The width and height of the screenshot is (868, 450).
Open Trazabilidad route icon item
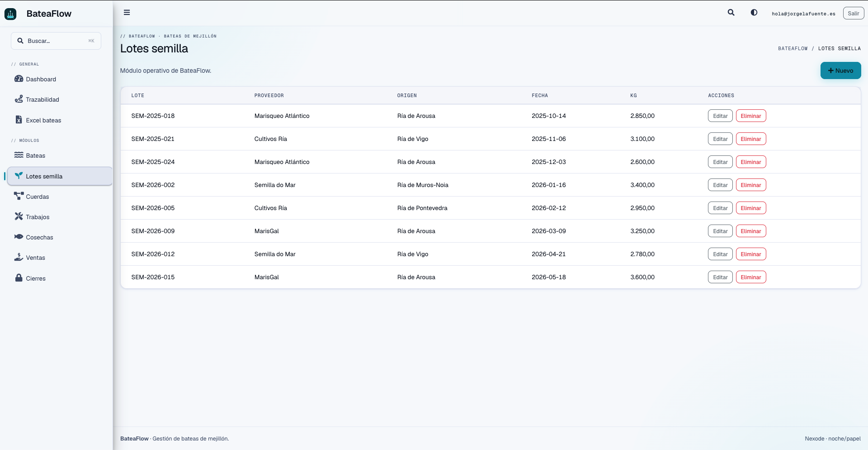[60, 99]
